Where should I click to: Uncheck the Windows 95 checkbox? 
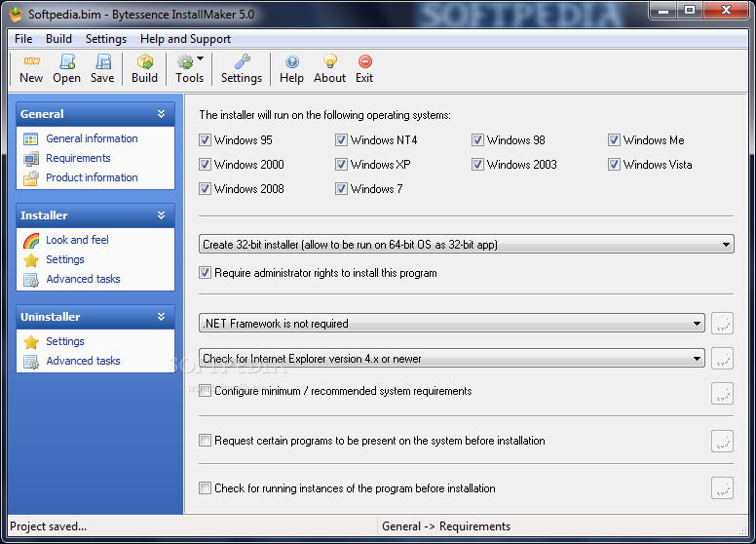coord(205,139)
